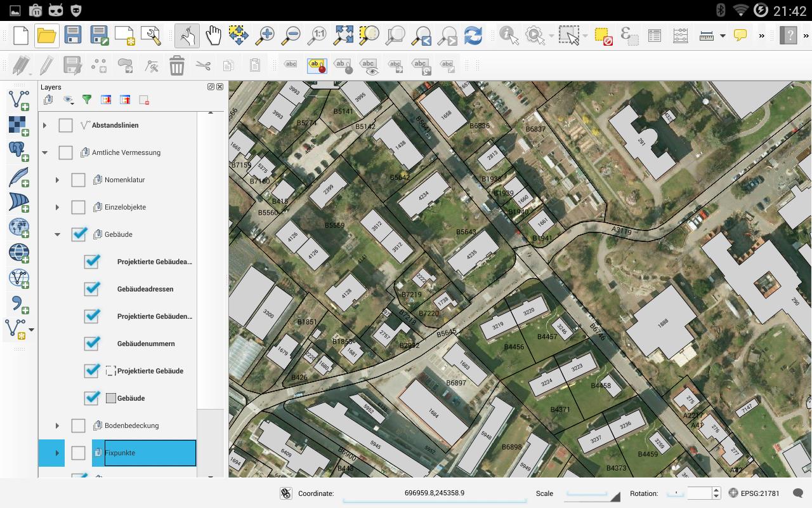Collapse the Amtliche Vermessung group

tap(44, 152)
